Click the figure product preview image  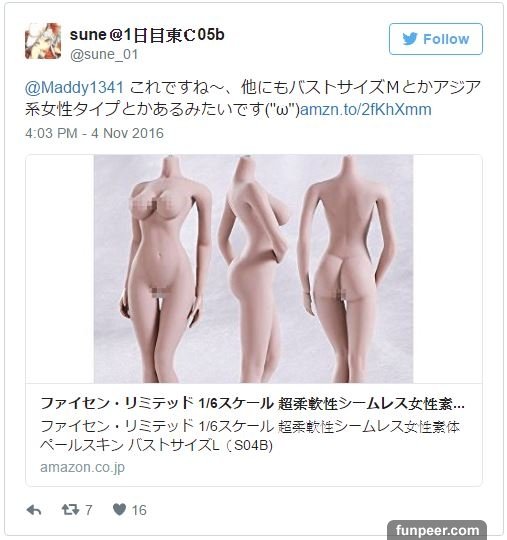pos(254,269)
